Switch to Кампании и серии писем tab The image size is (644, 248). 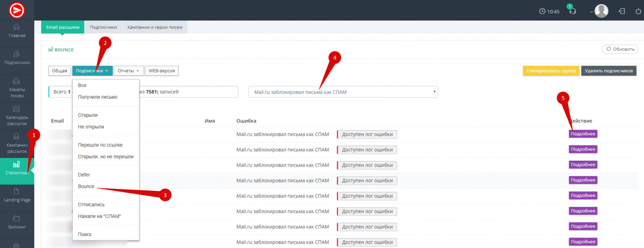[x=155, y=27]
